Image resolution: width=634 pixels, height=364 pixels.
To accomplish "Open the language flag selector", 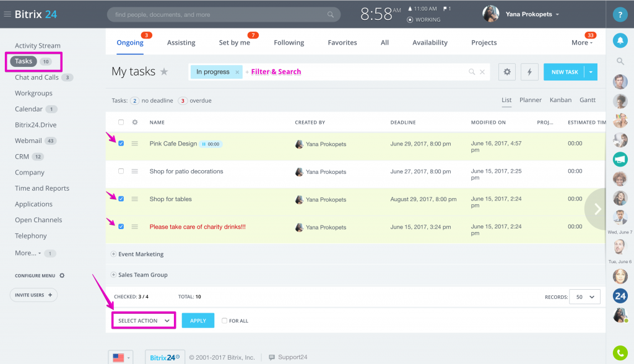I will (x=121, y=358).
